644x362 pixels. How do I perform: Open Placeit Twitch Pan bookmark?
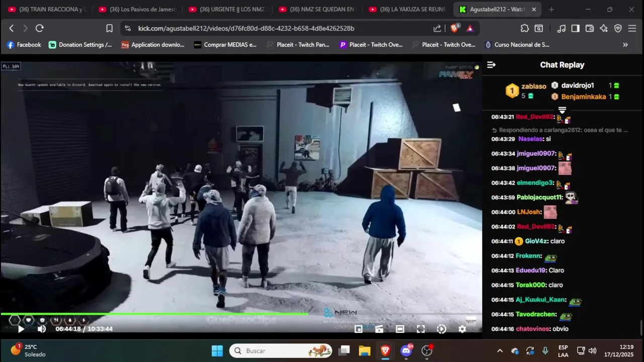click(x=298, y=45)
